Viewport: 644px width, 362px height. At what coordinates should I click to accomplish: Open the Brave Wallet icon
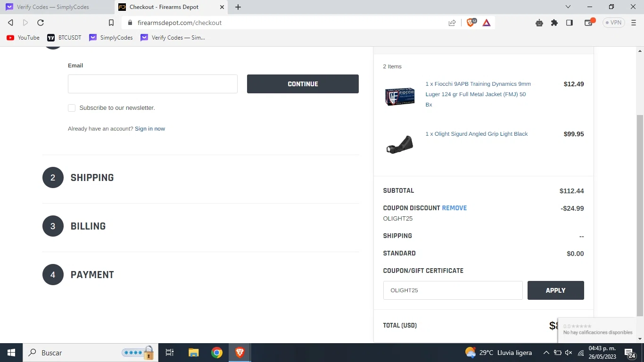tap(589, 23)
